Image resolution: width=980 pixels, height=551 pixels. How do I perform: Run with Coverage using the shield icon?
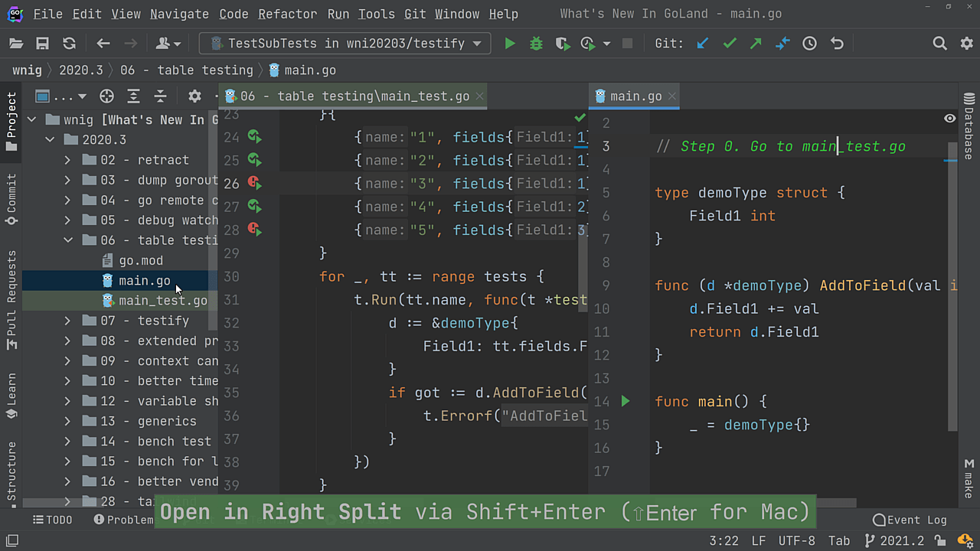(x=563, y=44)
